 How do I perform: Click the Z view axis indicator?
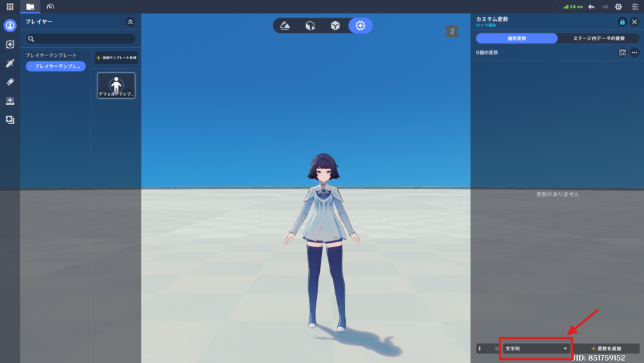(x=452, y=31)
